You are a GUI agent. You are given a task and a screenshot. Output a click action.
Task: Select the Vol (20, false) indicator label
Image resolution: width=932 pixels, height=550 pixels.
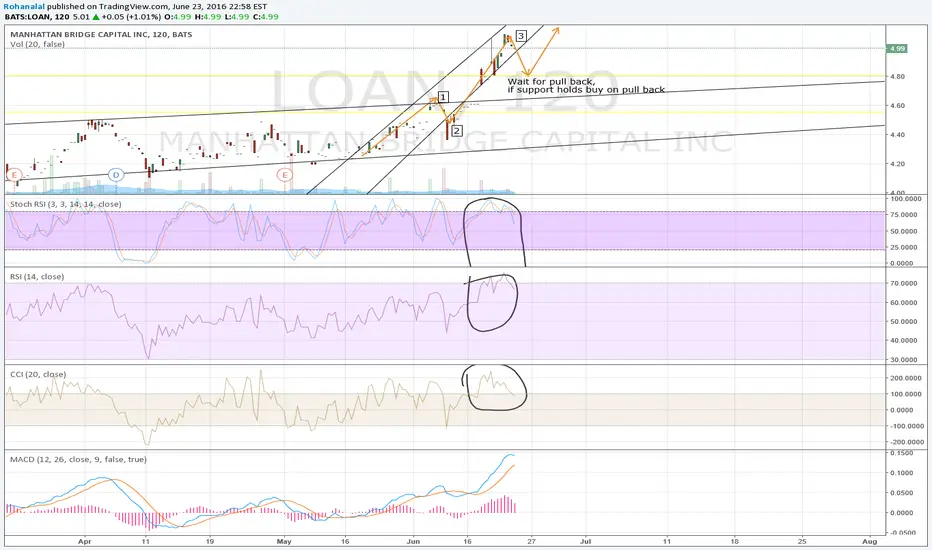(37, 44)
